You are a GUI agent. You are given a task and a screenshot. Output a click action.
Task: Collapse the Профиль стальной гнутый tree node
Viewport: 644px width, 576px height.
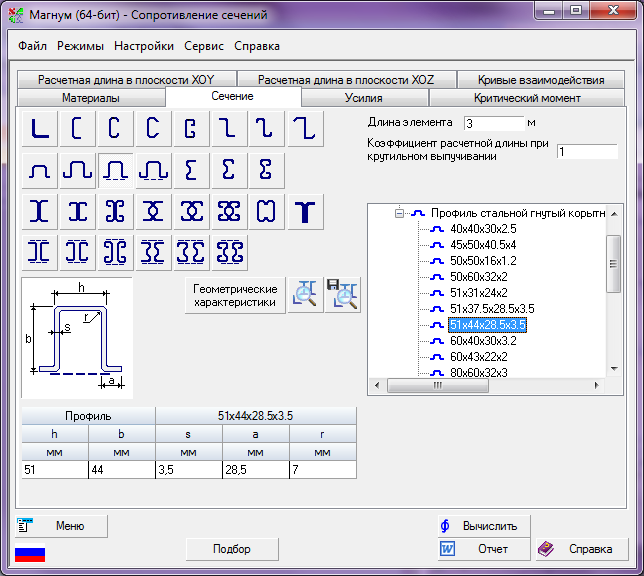pyautogui.click(x=399, y=213)
